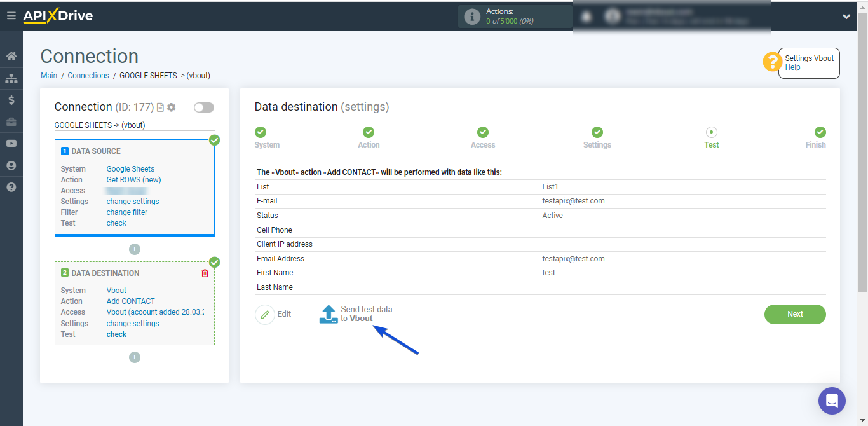The image size is (868, 426).
Task: Click the actions info icon
Action: coord(472,17)
